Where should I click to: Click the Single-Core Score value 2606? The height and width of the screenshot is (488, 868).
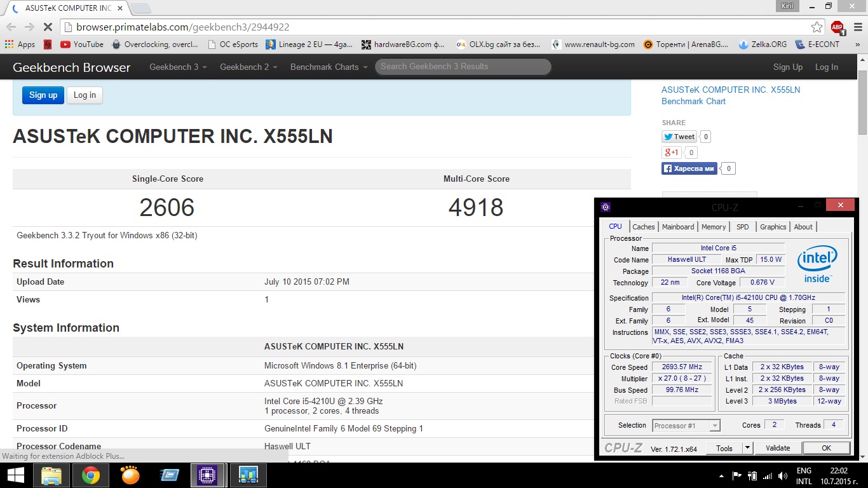point(167,208)
